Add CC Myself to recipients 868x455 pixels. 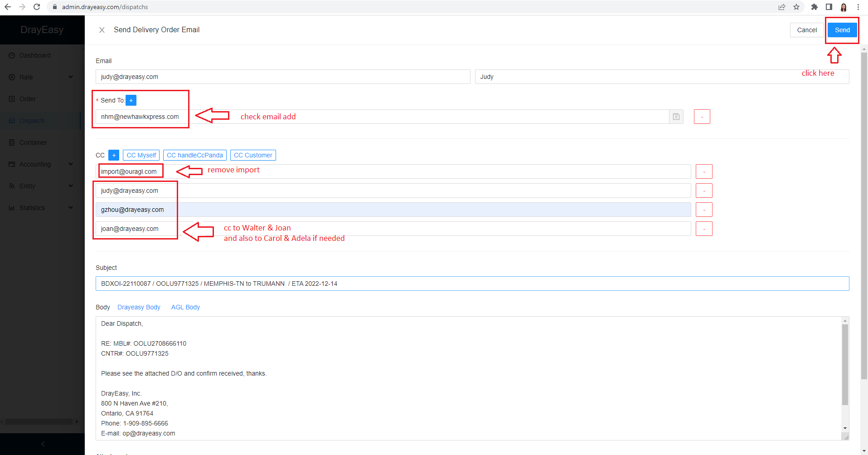141,155
